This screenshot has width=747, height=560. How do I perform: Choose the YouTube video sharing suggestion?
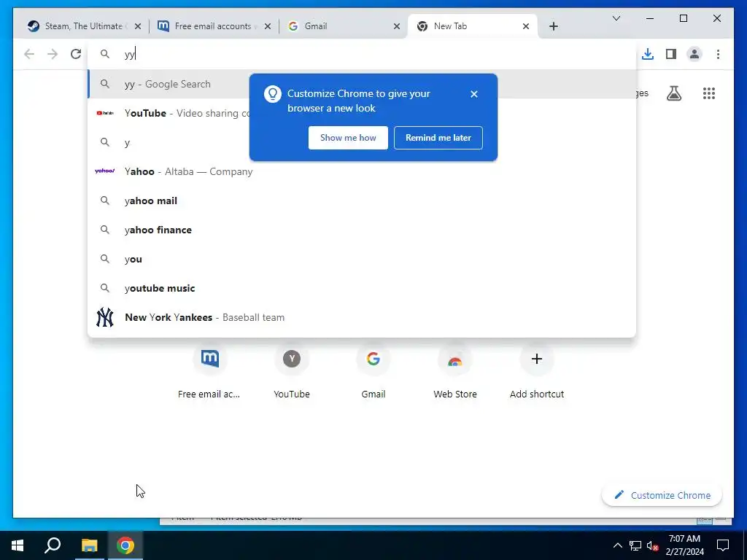click(362, 113)
